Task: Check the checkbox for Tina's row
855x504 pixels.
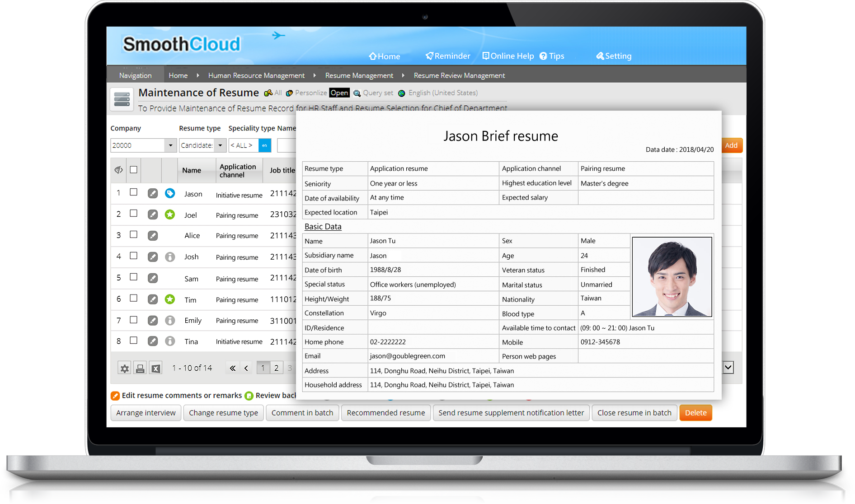Action: point(133,341)
